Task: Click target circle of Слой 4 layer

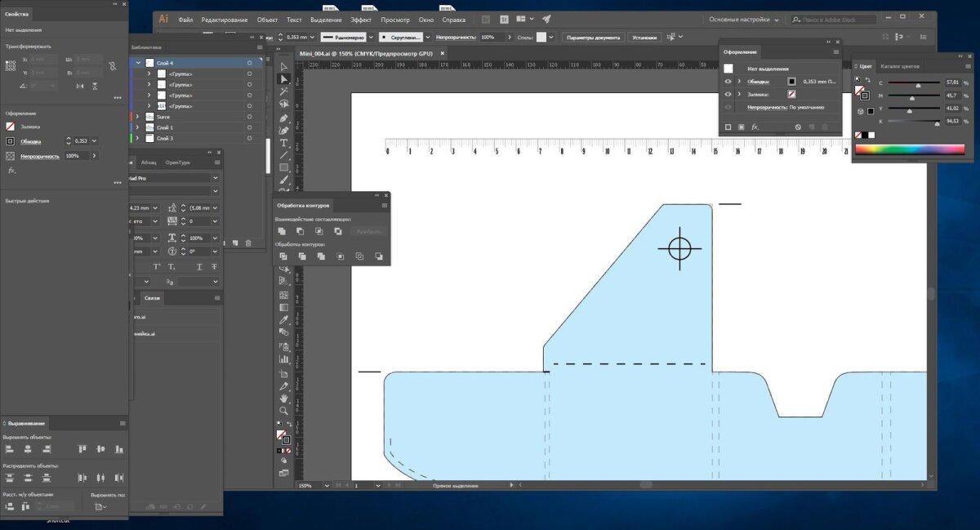Action: [249, 63]
